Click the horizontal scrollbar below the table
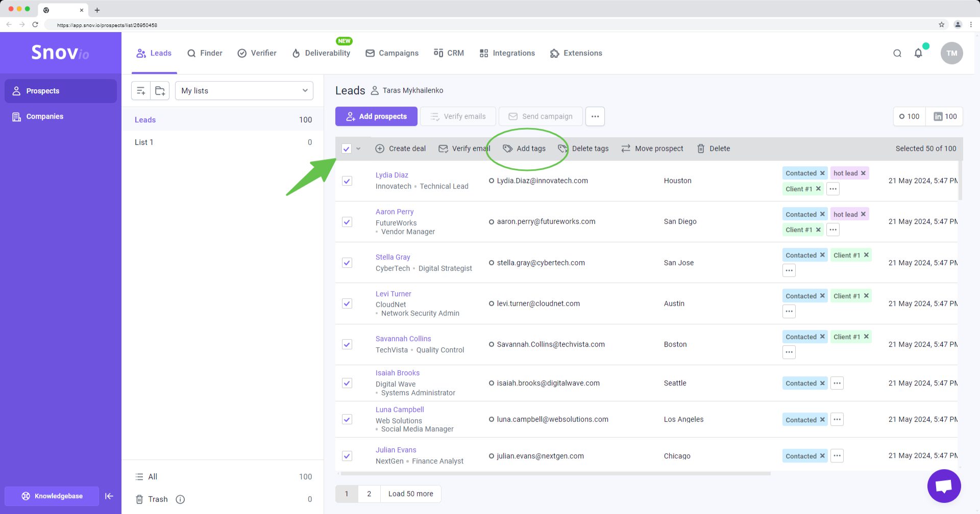Image resolution: width=980 pixels, height=514 pixels. point(555,474)
